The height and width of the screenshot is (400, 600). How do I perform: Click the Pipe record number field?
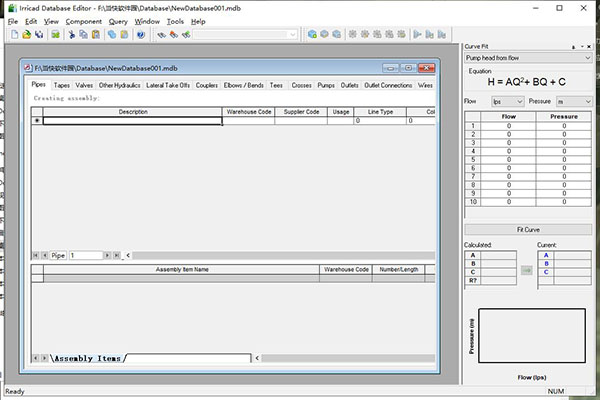[x=85, y=255]
